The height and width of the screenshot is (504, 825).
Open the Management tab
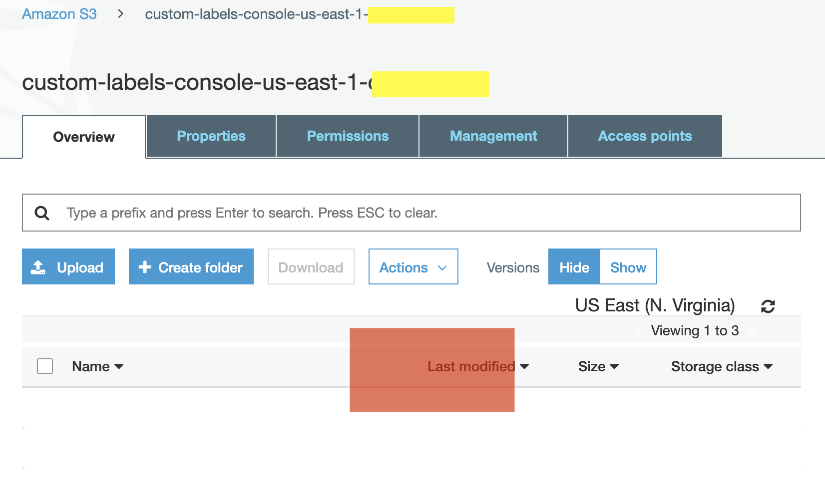pyautogui.click(x=493, y=136)
